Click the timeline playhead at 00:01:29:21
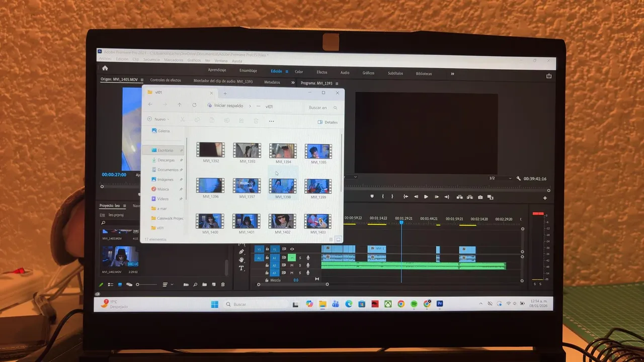Image resolution: width=644 pixels, height=362 pixels. (401, 222)
